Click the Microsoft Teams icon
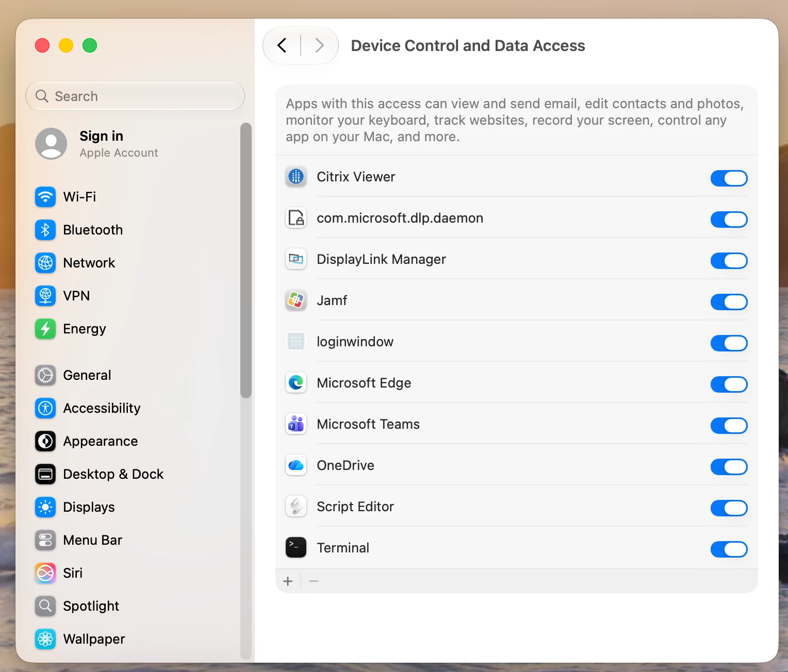The height and width of the screenshot is (672, 788). pyautogui.click(x=296, y=424)
